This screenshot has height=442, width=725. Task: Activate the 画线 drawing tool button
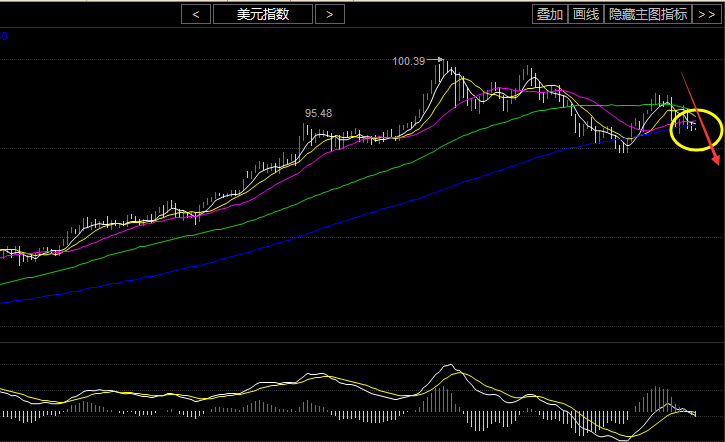pos(586,14)
